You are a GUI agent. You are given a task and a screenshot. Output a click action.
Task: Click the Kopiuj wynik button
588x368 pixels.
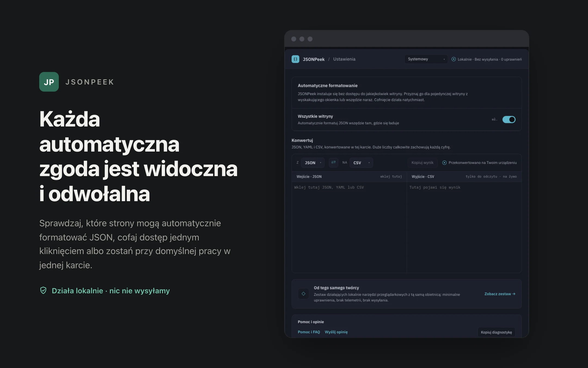coord(422,163)
